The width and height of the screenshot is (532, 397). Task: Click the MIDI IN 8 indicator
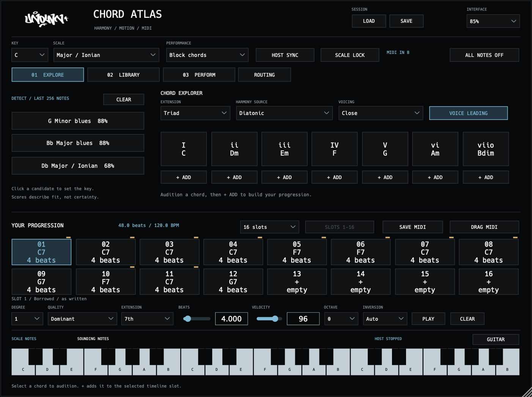click(x=398, y=52)
